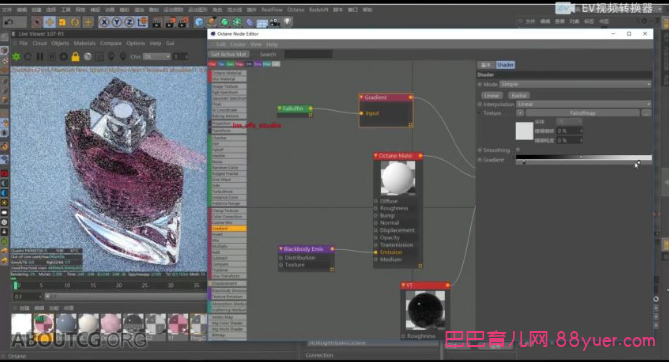Toggle the coordinate system icon
669x362 pixels.
143,22
